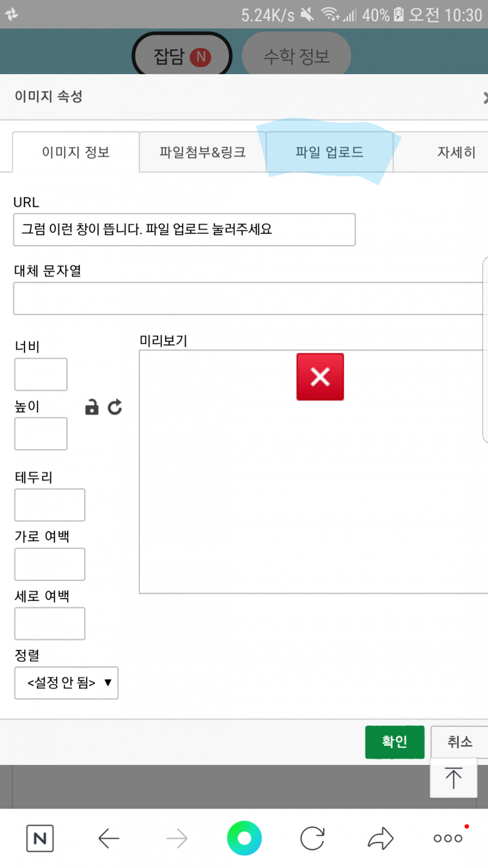Switch to the 파일첨부&링크 tab
Viewport: 488px width, 868px height.
point(203,152)
